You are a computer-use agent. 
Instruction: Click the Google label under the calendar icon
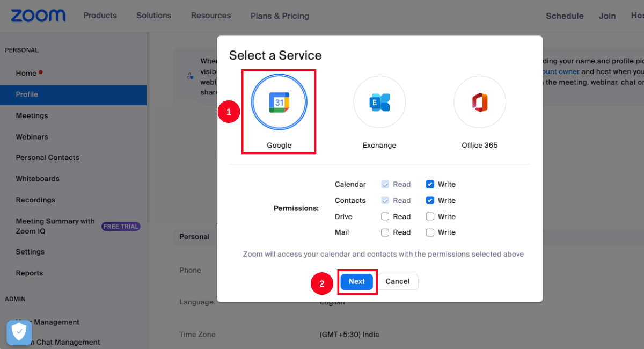pyautogui.click(x=279, y=146)
